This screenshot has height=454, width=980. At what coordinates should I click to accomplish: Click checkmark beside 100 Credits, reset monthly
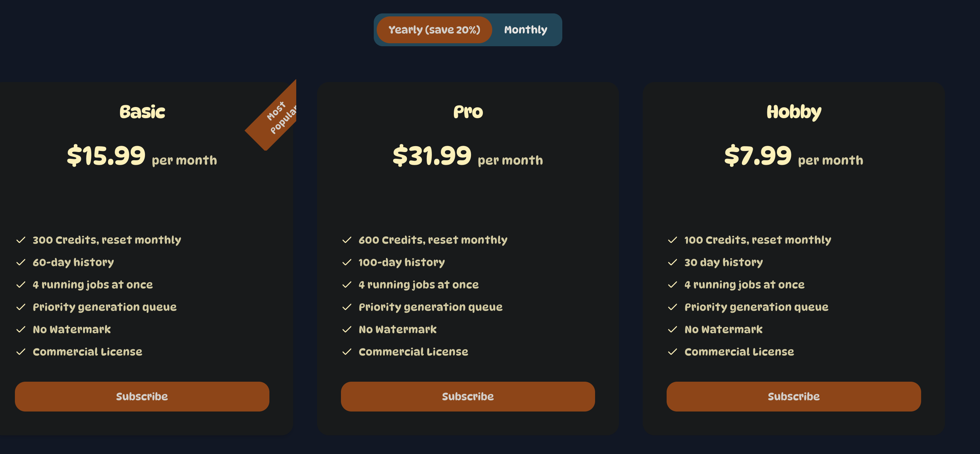[672, 240]
